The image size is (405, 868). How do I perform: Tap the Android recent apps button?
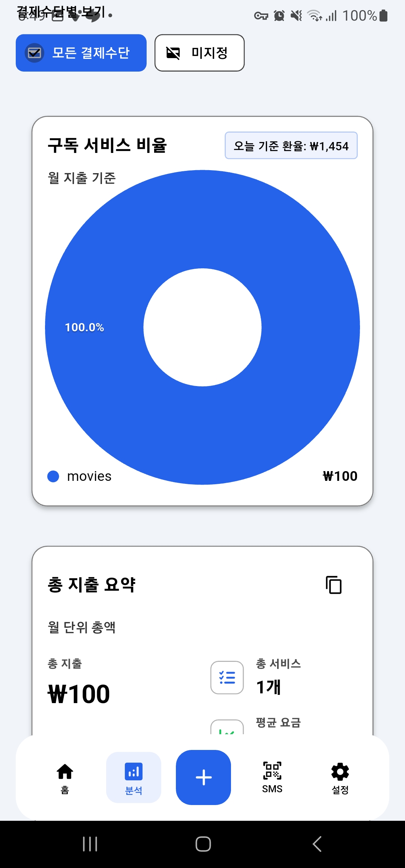pos(90,844)
